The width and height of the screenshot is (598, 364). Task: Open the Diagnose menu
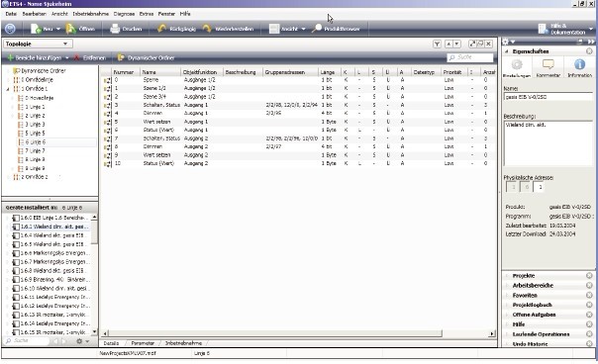click(x=124, y=14)
